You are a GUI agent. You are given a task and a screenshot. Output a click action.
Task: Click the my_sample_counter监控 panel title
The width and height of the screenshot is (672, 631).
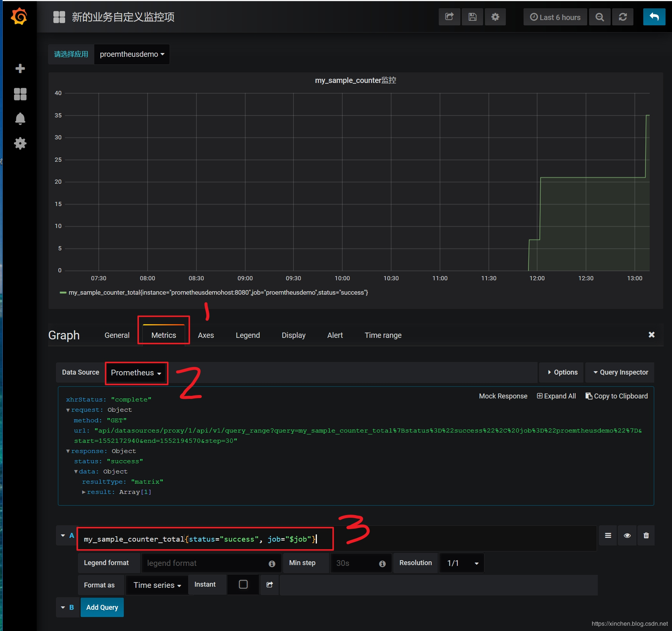[355, 80]
